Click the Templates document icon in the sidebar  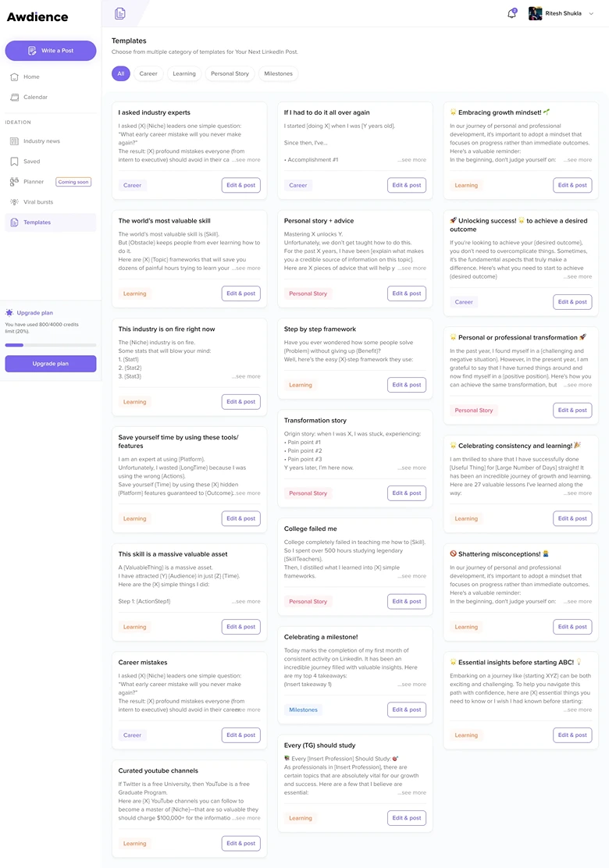[13, 222]
